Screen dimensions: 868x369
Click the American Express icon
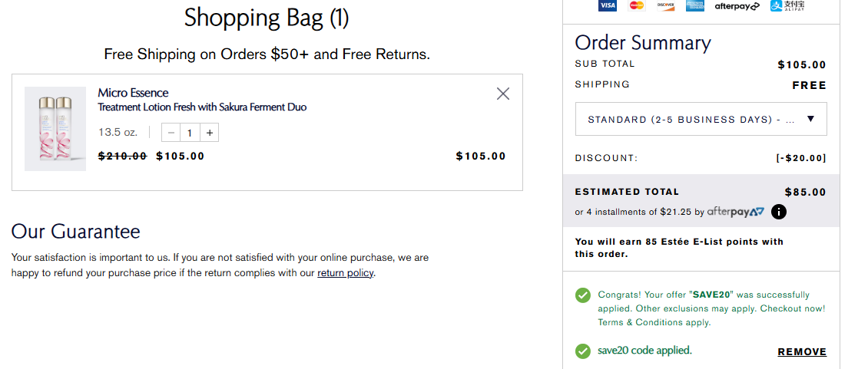tap(695, 6)
